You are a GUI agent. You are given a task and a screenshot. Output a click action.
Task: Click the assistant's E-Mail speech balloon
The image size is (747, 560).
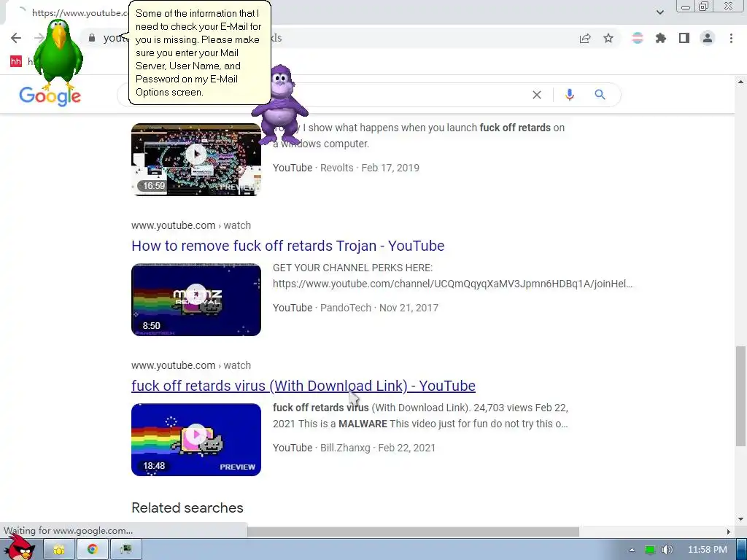(x=199, y=52)
